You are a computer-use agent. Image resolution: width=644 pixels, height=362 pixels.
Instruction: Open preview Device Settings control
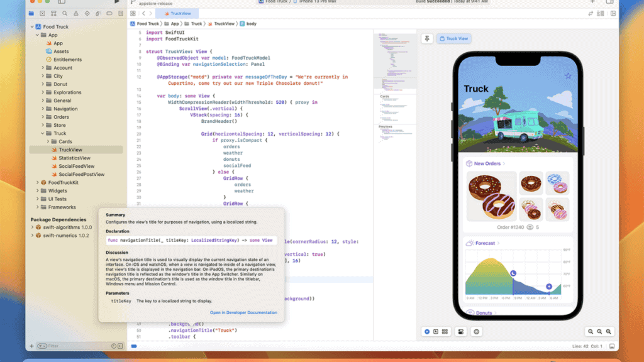461,332
